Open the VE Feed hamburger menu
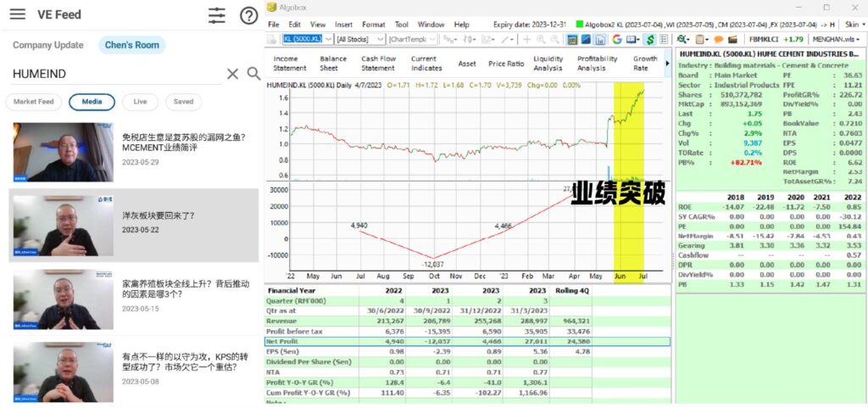Image resolution: width=868 pixels, height=408 pixels. pos(17,14)
